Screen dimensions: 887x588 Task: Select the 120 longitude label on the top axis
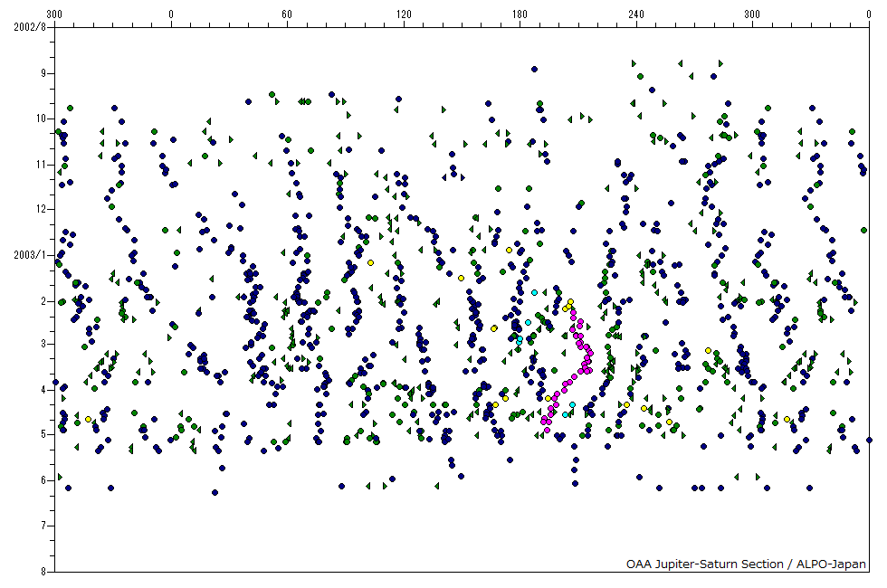tap(404, 14)
